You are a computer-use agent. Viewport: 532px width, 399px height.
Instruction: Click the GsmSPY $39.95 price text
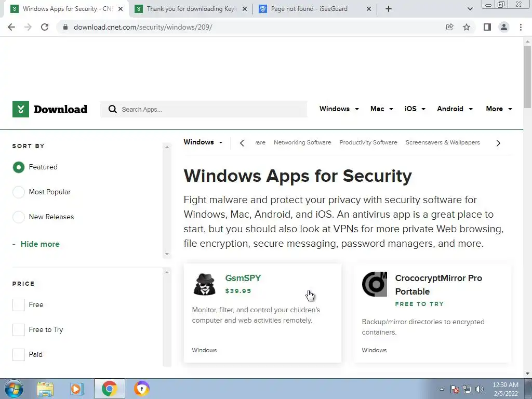click(x=238, y=291)
